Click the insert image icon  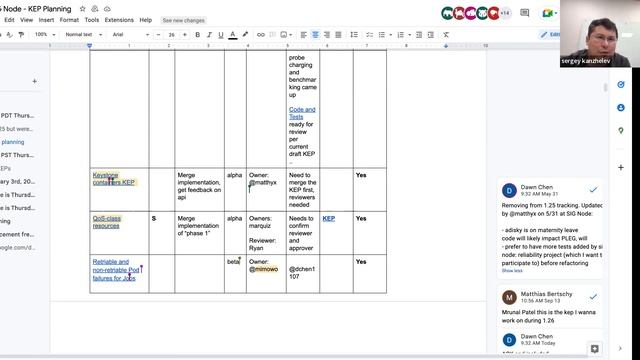click(284, 35)
